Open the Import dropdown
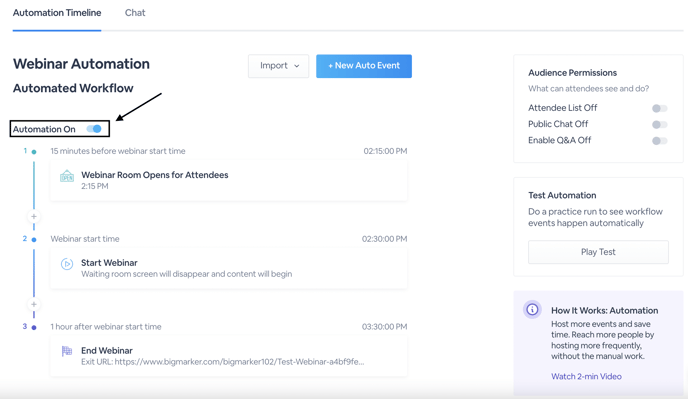The image size is (688, 399). [x=279, y=66]
